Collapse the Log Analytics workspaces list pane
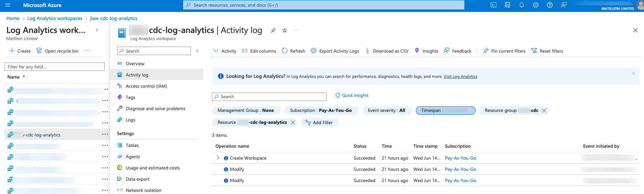 tap(97, 30)
